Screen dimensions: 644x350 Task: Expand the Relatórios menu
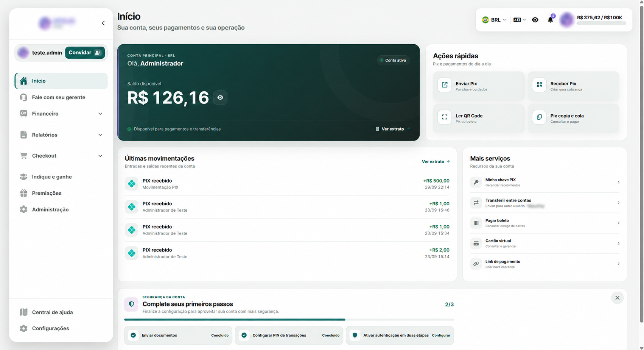(x=61, y=135)
